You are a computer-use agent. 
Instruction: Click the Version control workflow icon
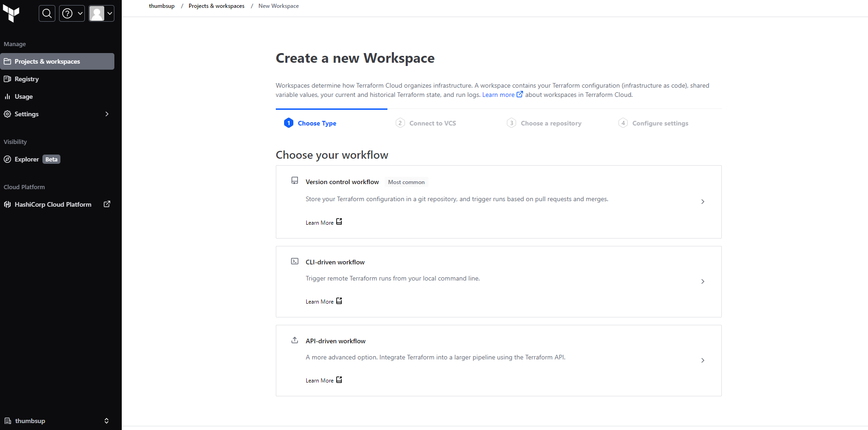[295, 180]
